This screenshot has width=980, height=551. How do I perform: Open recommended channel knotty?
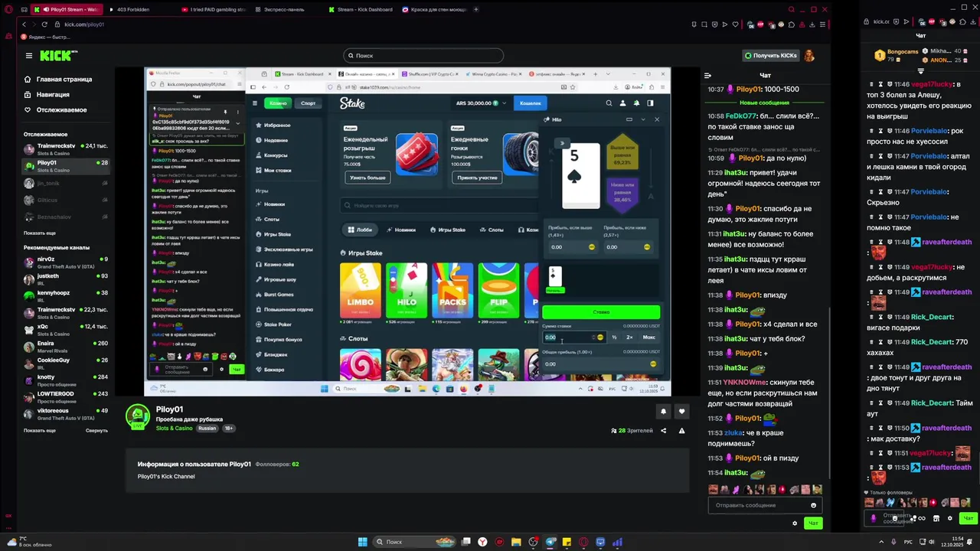point(66,380)
